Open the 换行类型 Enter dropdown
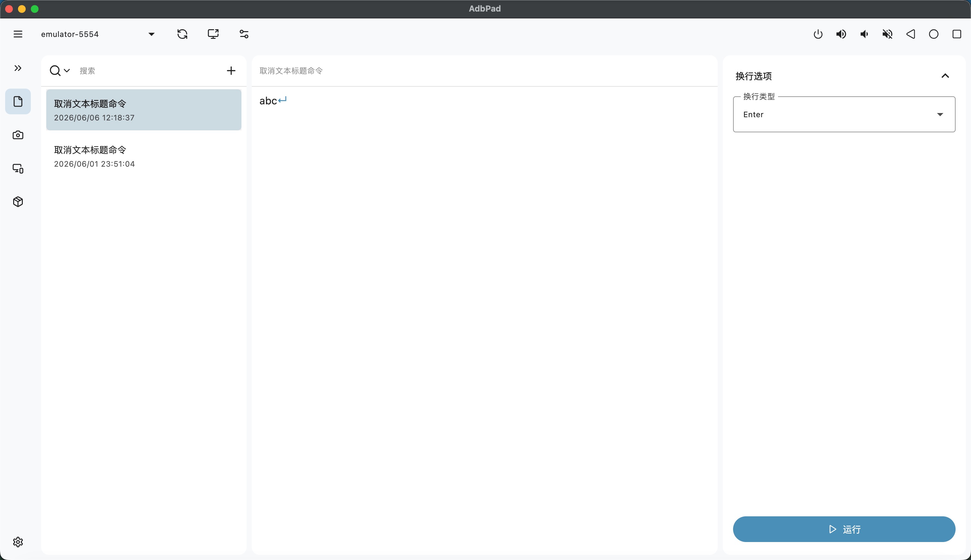This screenshot has width=971, height=560. point(844,114)
